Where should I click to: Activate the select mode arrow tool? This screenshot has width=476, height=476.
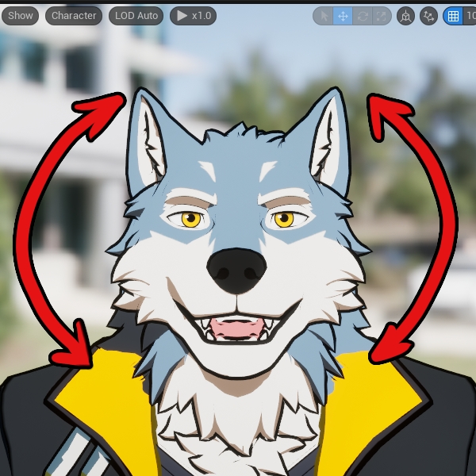(x=323, y=16)
